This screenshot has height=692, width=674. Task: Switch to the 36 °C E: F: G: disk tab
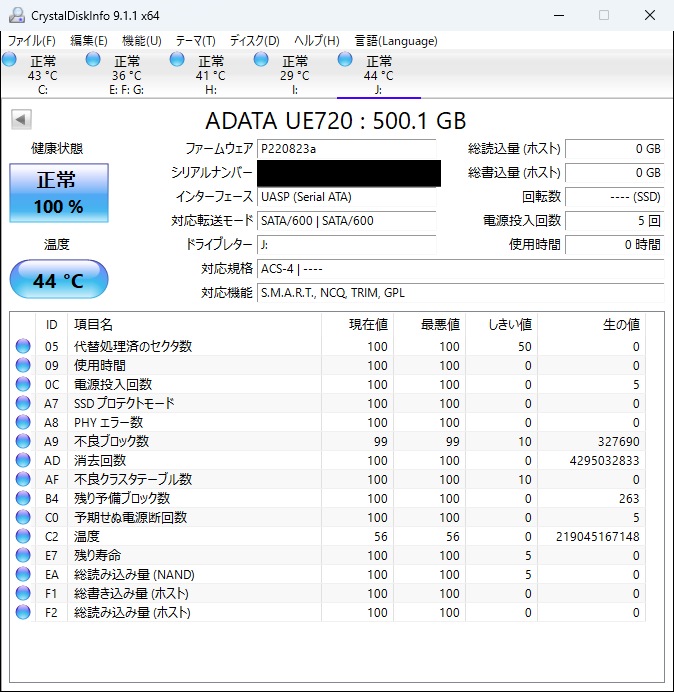(x=127, y=75)
